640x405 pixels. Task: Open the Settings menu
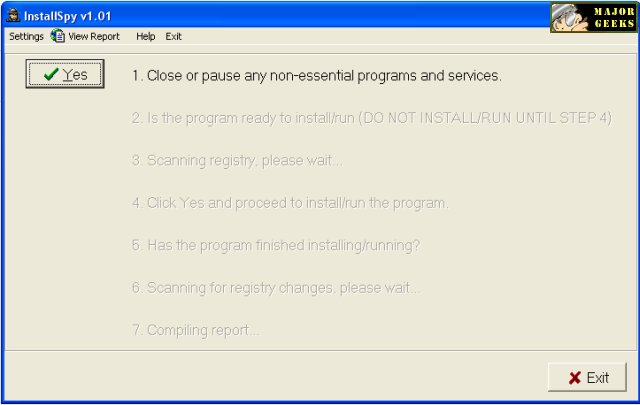[x=26, y=36]
